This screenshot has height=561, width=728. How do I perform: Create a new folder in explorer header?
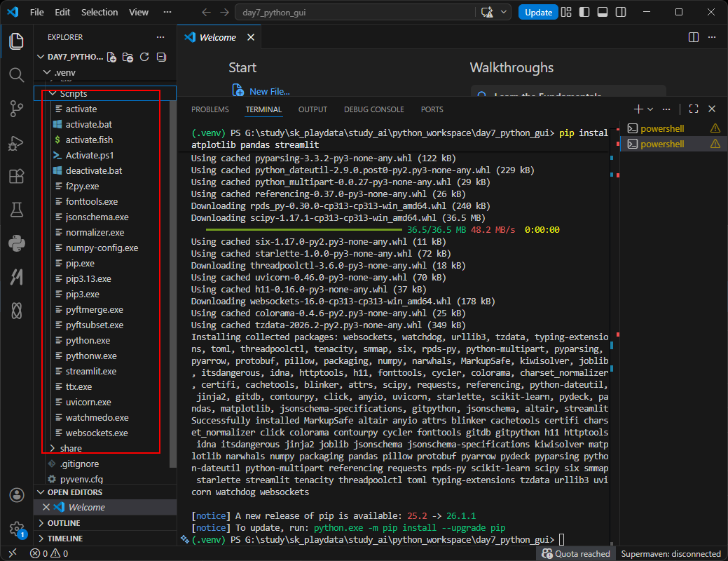pyautogui.click(x=128, y=57)
